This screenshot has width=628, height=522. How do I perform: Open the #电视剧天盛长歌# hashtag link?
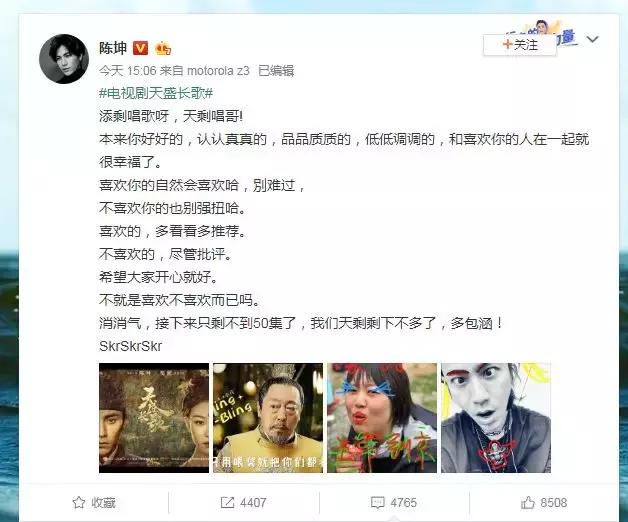click(156, 93)
